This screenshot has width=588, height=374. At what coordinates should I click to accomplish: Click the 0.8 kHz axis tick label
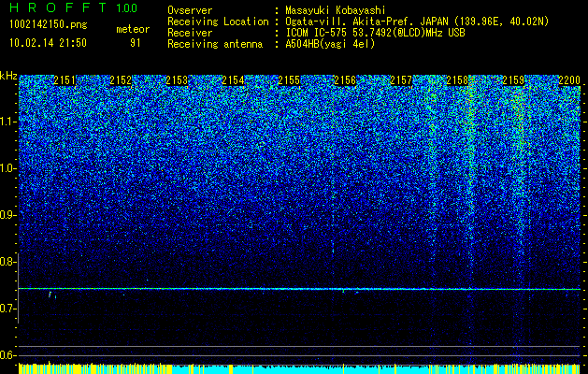pos(8,262)
